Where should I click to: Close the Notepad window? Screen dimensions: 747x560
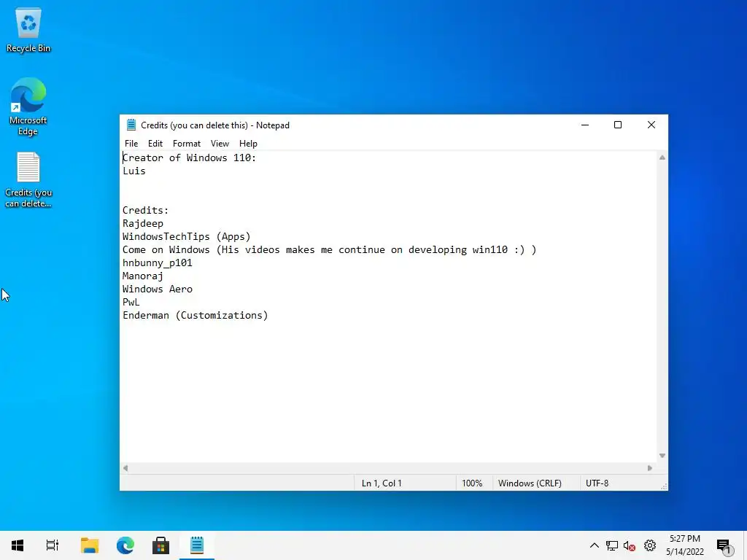651,125
